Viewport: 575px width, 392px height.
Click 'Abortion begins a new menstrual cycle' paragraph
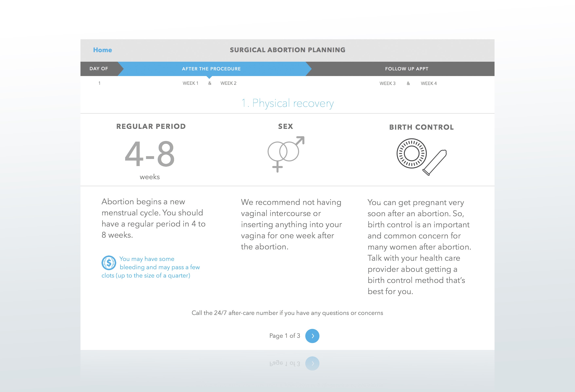coord(153,218)
